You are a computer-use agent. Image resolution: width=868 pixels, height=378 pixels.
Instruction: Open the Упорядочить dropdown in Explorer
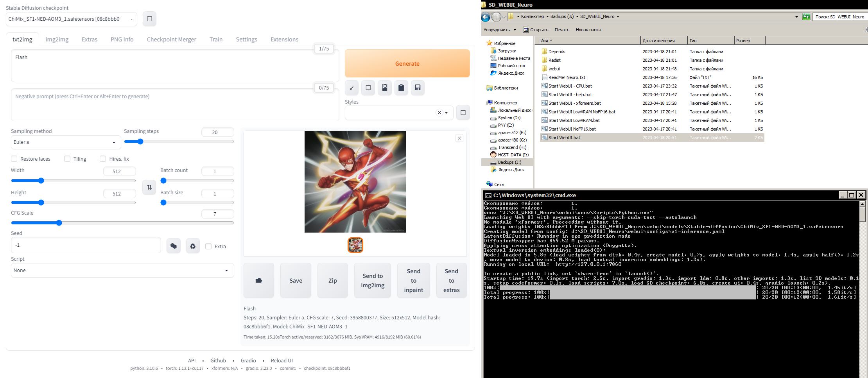(x=500, y=30)
